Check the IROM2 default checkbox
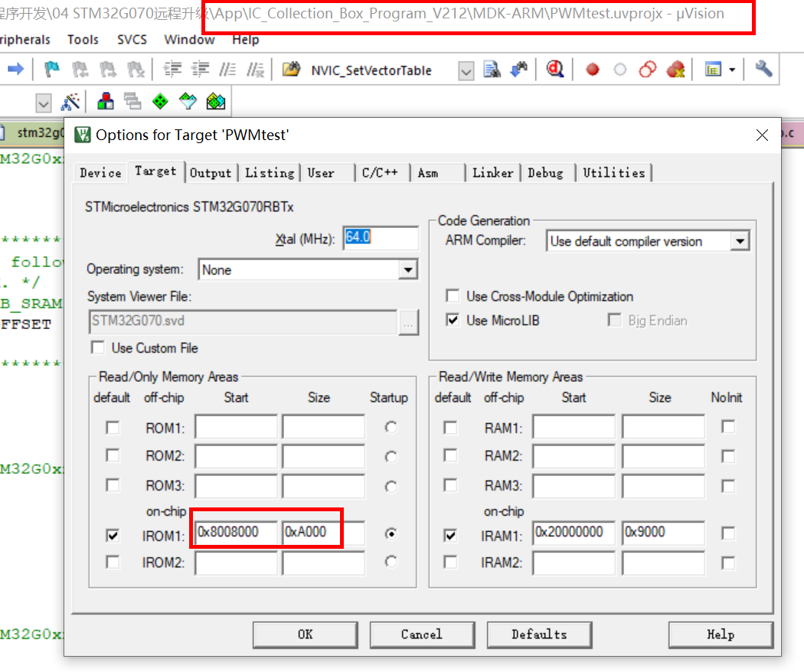804x672 pixels. tap(113, 563)
